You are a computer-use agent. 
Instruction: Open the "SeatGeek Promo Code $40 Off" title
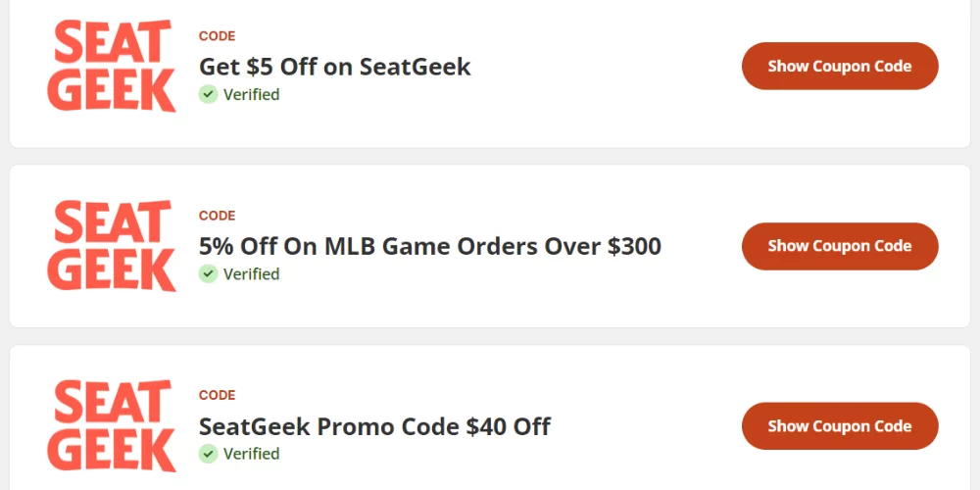tap(374, 426)
